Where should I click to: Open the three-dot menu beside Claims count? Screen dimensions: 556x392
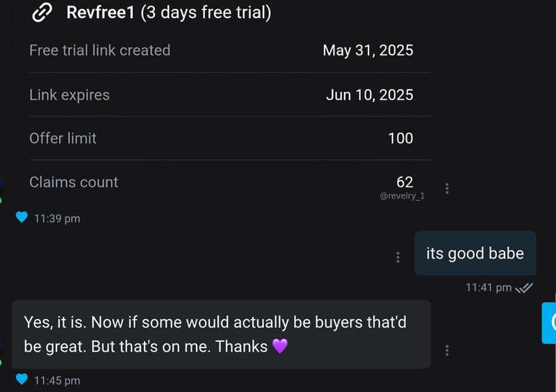pos(447,188)
